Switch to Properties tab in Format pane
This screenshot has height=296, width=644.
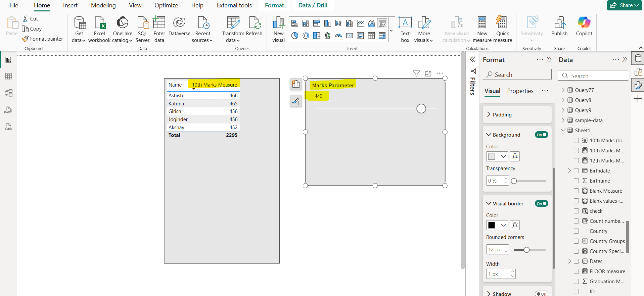[520, 91]
